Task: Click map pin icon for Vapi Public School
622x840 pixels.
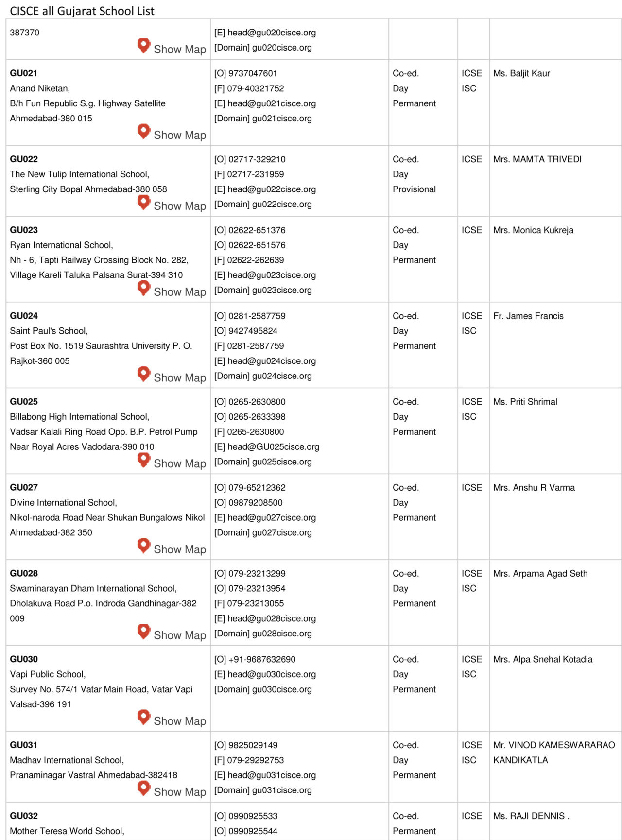Action: pyautogui.click(x=144, y=717)
